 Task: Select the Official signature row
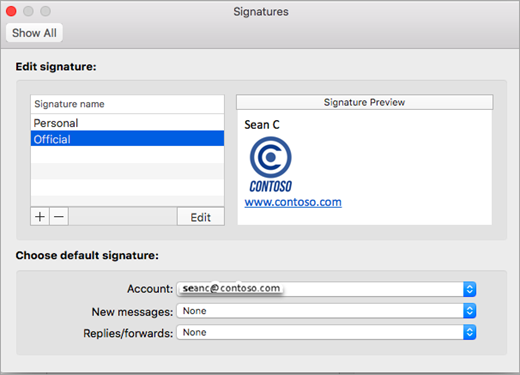click(127, 139)
